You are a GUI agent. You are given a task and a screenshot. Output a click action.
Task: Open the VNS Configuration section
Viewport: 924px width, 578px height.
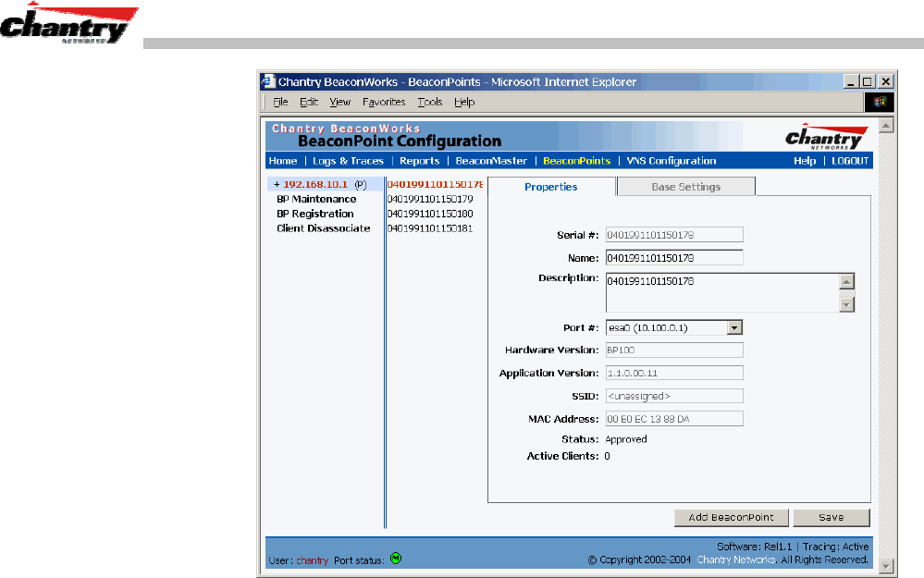click(x=671, y=161)
